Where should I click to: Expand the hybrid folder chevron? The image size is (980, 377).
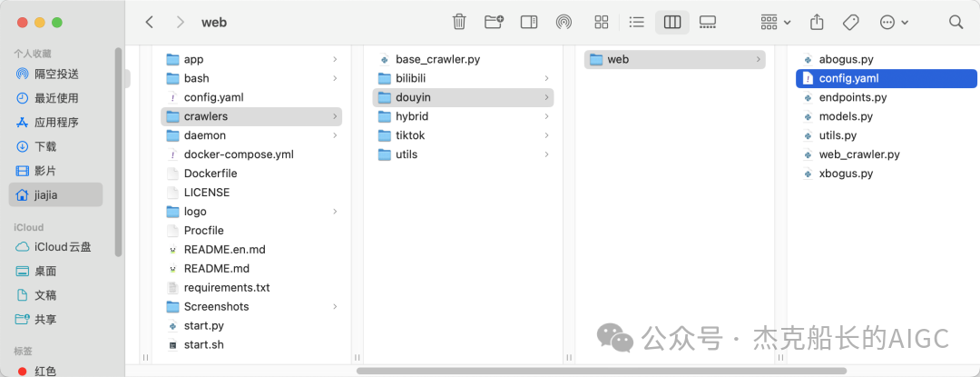[547, 116]
